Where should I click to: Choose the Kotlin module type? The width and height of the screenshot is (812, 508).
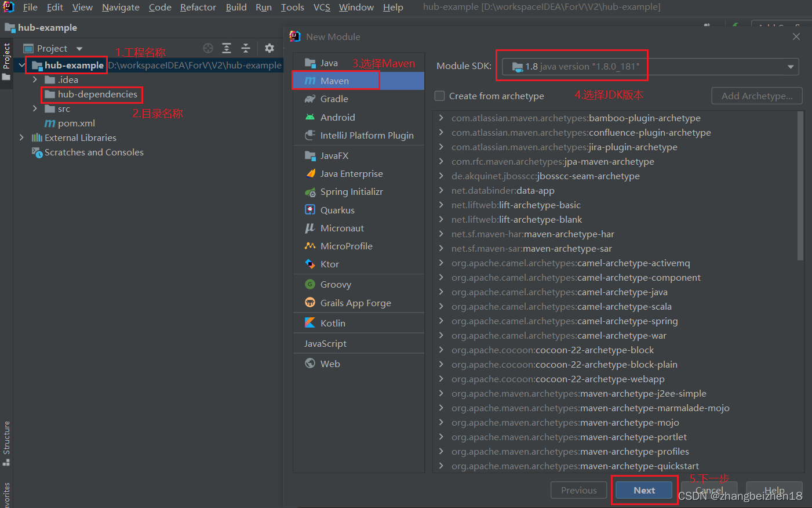click(358, 323)
